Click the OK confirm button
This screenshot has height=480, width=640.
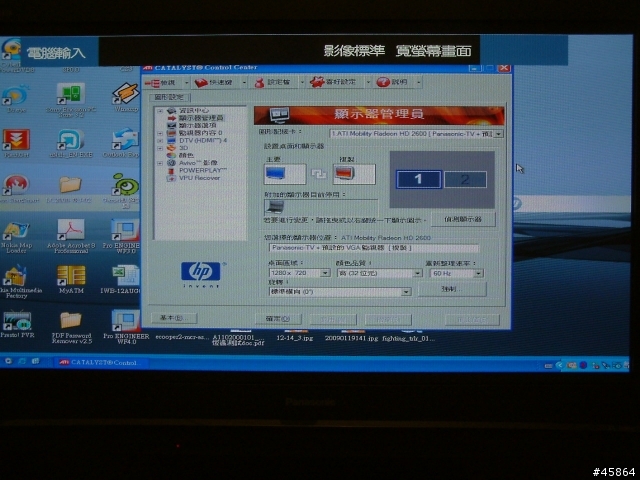(x=278, y=319)
